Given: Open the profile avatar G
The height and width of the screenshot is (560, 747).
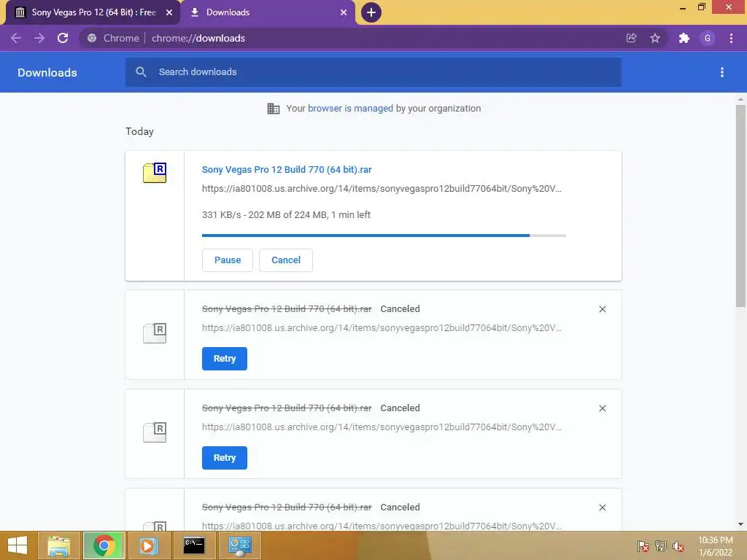Looking at the screenshot, I should (x=708, y=38).
